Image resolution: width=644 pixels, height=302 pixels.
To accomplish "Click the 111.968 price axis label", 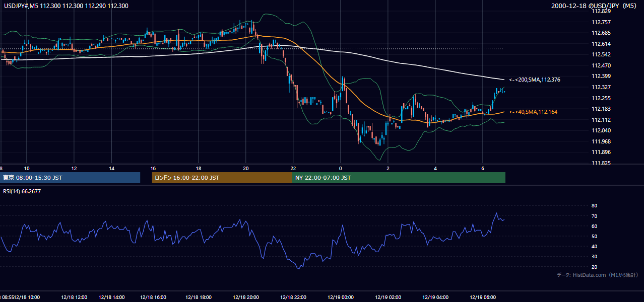I will [x=601, y=141].
